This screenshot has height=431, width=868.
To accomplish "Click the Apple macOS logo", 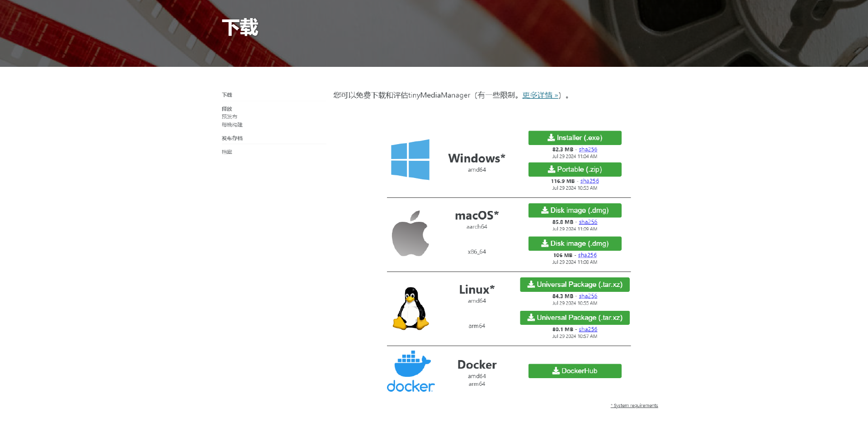I will pyautogui.click(x=410, y=233).
